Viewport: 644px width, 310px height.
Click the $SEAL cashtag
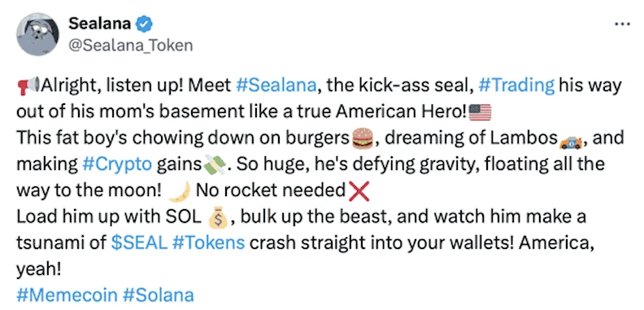(x=139, y=243)
